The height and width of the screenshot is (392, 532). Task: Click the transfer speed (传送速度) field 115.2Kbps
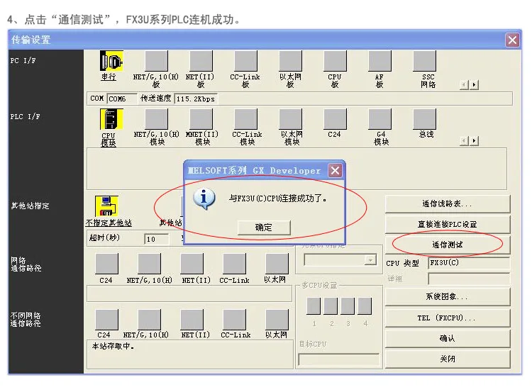196,99
